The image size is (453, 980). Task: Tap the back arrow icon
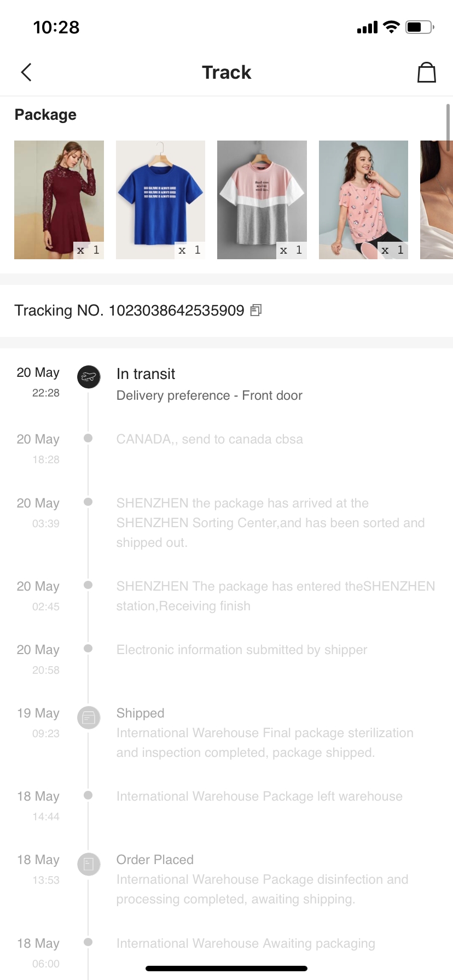26,72
